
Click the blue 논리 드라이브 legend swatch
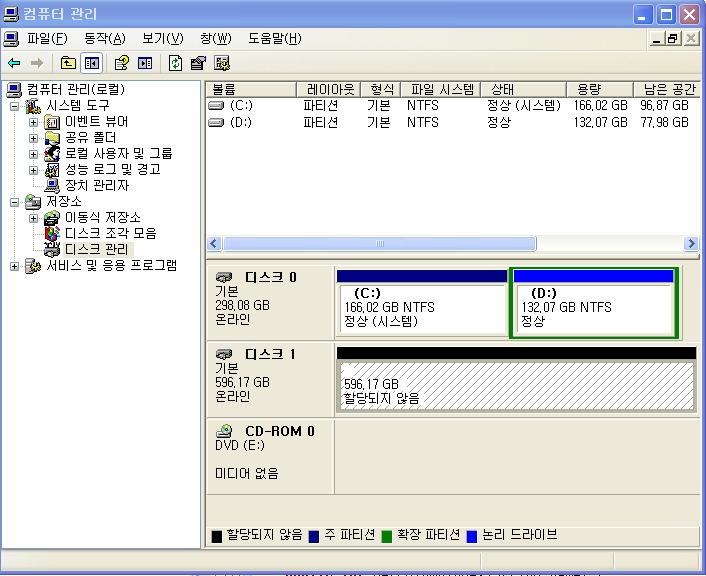[x=471, y=536]
